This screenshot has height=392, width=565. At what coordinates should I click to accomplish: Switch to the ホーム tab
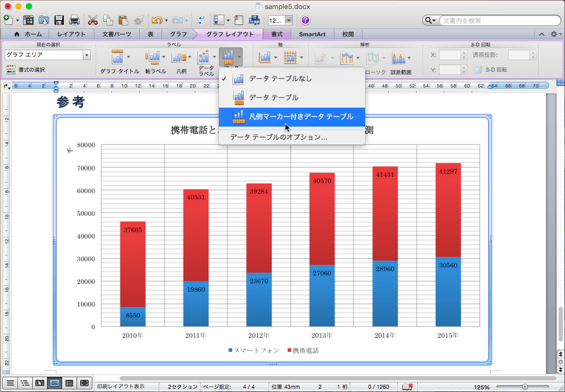28,34
